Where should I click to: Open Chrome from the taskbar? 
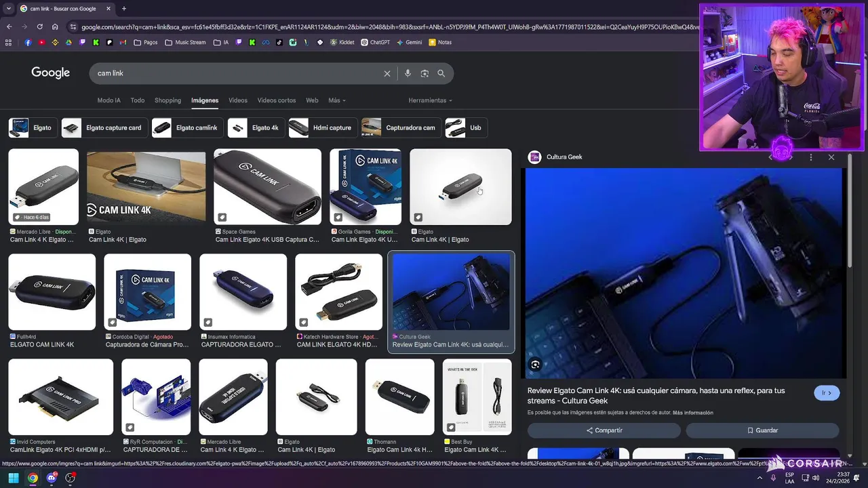[33, 478]
